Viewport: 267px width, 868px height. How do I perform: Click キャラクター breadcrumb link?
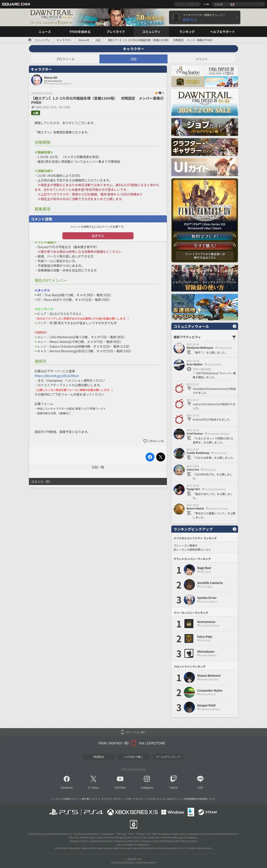[x=64, y=40]
